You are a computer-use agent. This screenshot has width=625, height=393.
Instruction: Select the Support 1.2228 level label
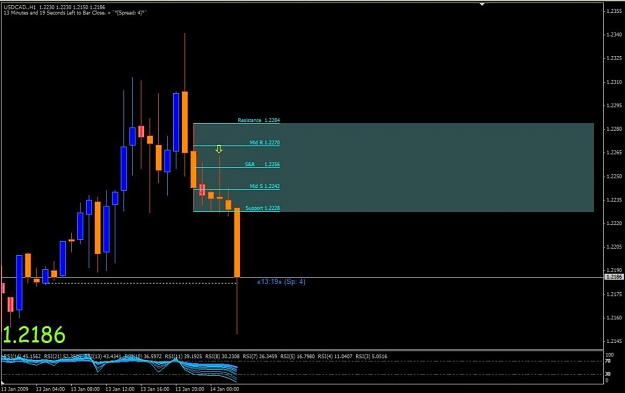263,208
